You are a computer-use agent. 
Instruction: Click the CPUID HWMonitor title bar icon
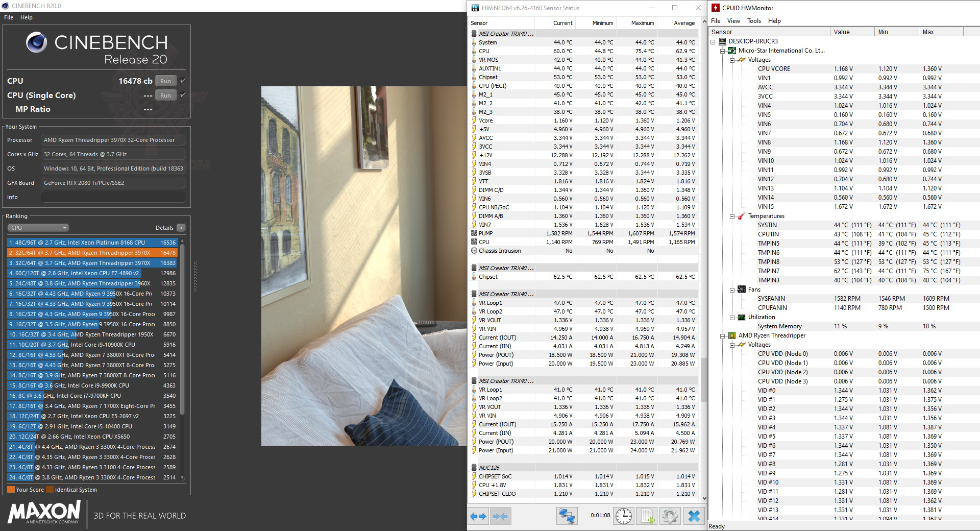coord(716,8)
